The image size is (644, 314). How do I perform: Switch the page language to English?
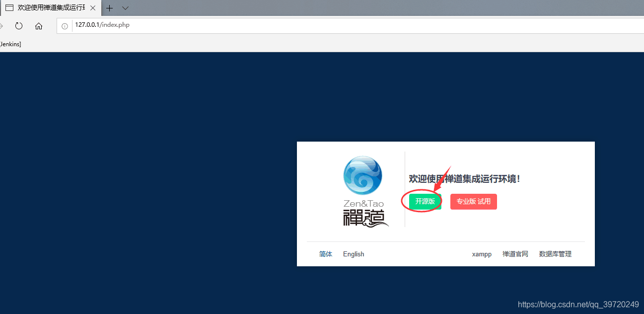pyautogui.click(x=353, y=254)
